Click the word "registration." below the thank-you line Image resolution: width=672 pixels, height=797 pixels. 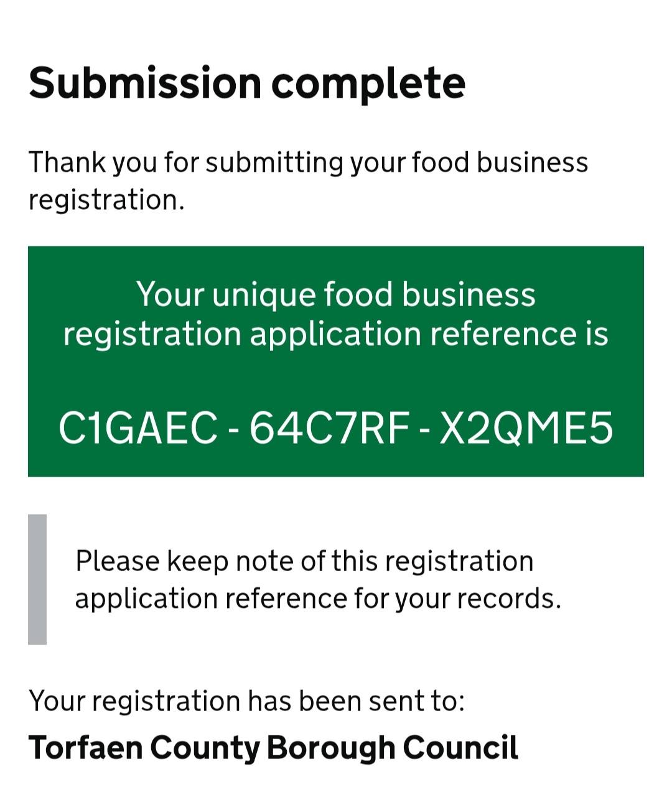pyautogui.click(x=106, y=200)
